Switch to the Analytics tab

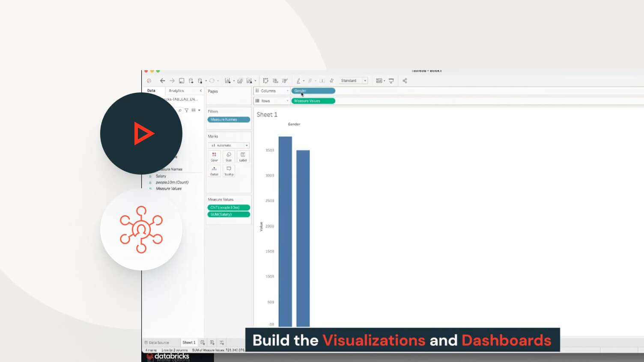pyautogui.click(x=176, y=91)
